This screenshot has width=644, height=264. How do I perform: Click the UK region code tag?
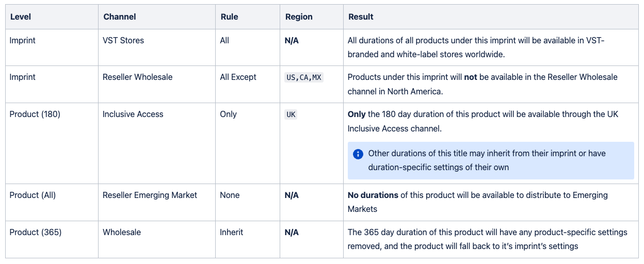pyautogui.click(x=291, y=114)
